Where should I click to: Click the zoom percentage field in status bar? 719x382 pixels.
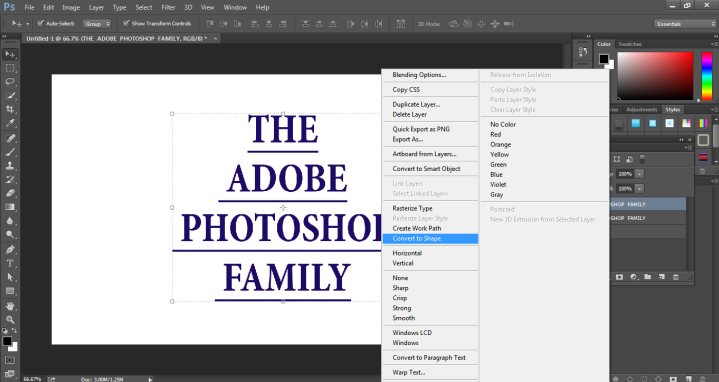click(x=32, y=379)
